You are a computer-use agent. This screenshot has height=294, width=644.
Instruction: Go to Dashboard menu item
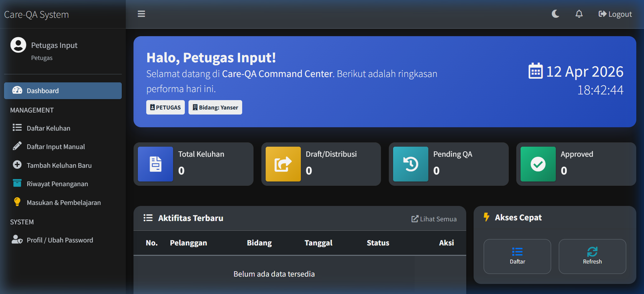coord(63,91)
